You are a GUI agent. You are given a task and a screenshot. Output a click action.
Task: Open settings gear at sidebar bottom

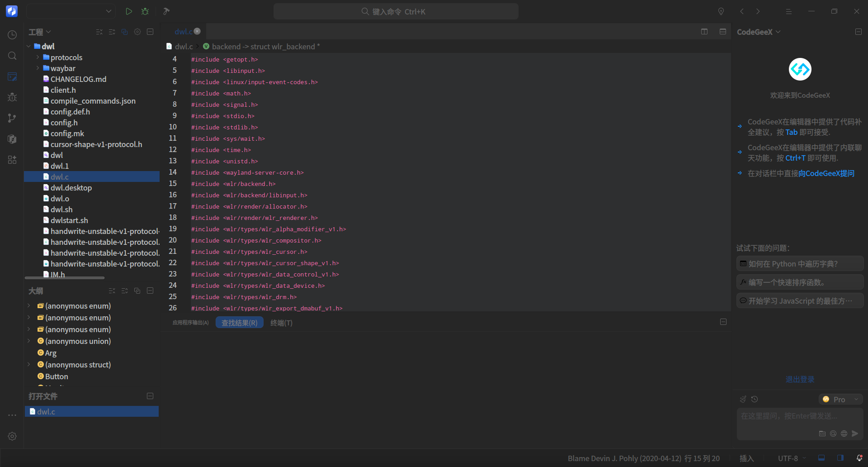(x=12, y=436)
